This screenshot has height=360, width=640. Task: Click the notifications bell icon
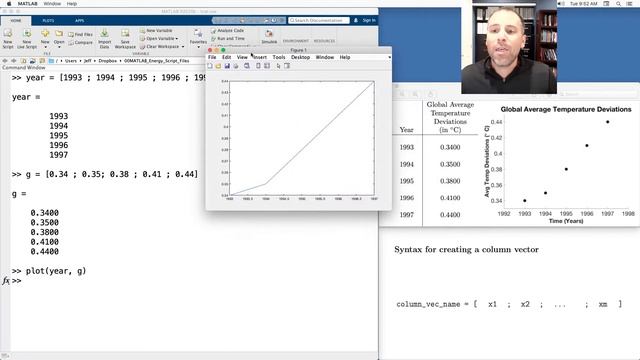click(356, 20)
